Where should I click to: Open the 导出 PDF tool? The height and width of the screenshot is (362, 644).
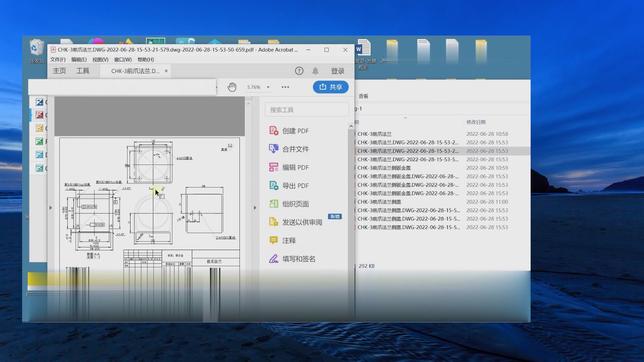click(x=289, y=185)
